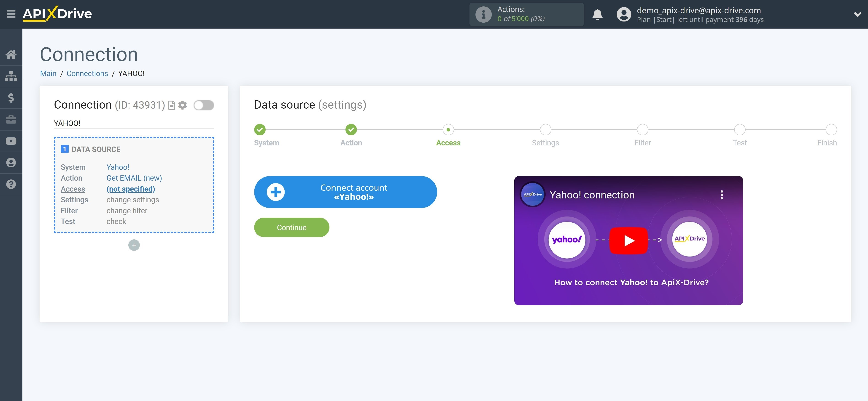868x401 pixels.
Task: Open the briefcase icon in sidebar
Action: coord(11,119)
